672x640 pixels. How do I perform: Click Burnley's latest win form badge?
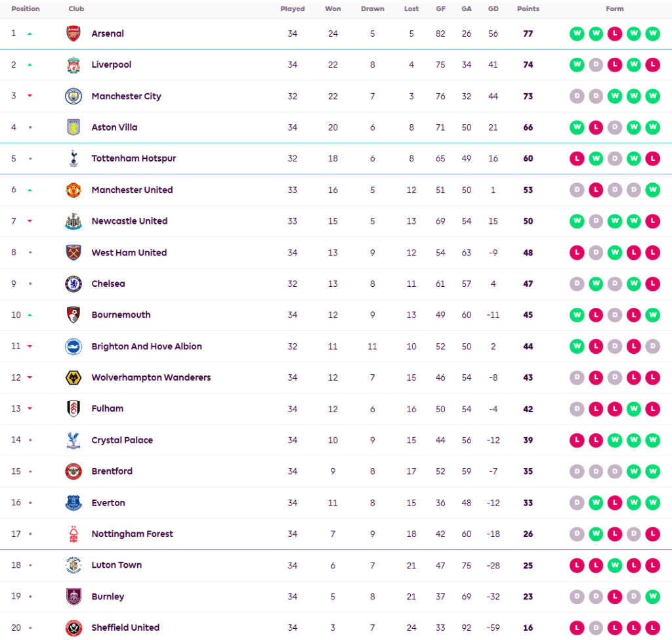pyautogui.click(x=652, y=597)
